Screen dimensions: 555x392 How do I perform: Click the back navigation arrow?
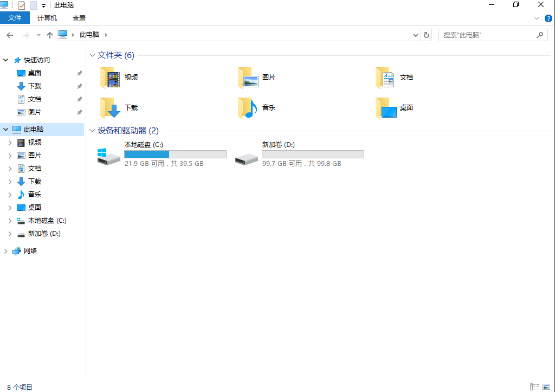[x=10, y=35]
